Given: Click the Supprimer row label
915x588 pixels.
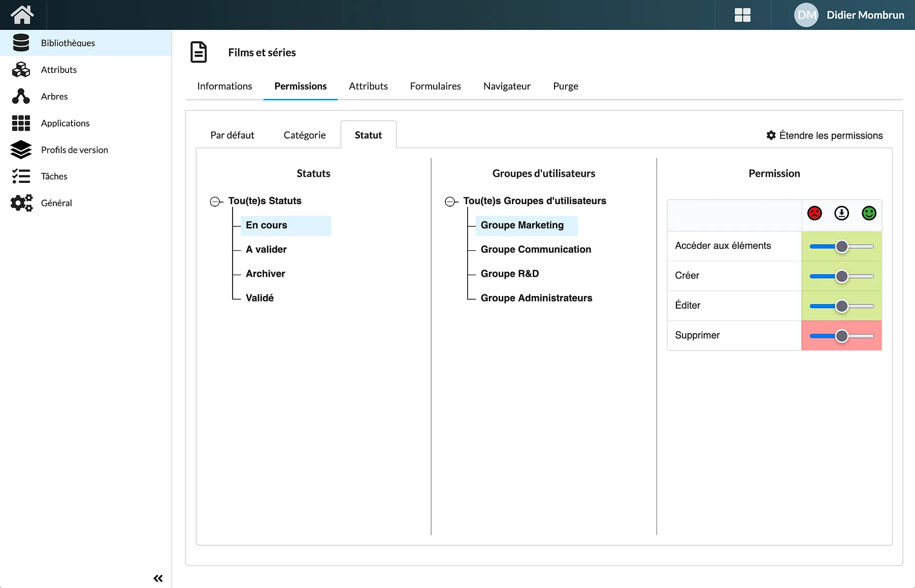Looking at the screenshot, I should click(697, 335).
